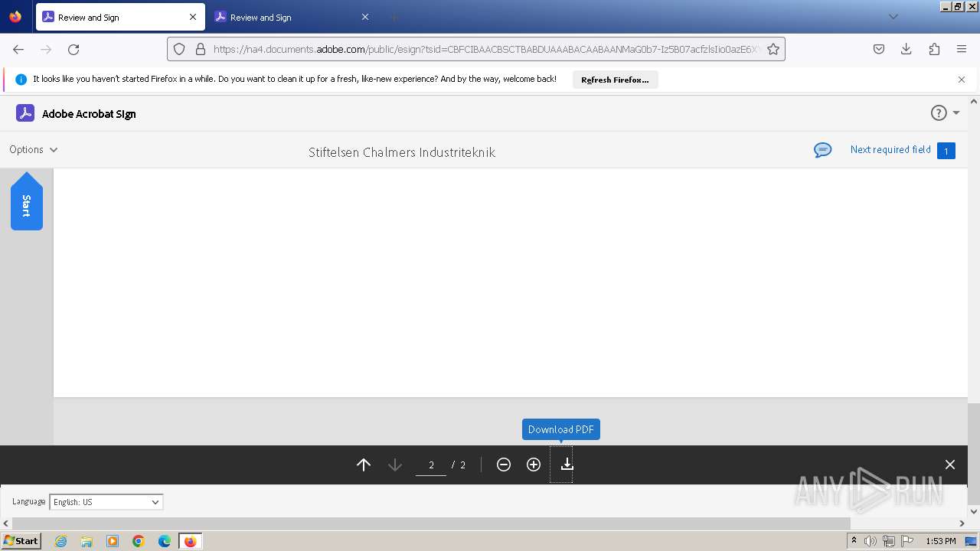Image resolution: width=980 pixels, height=551 pixels.
Task: Click the Firefox logo in the tab bar
Action: point(15,17)
